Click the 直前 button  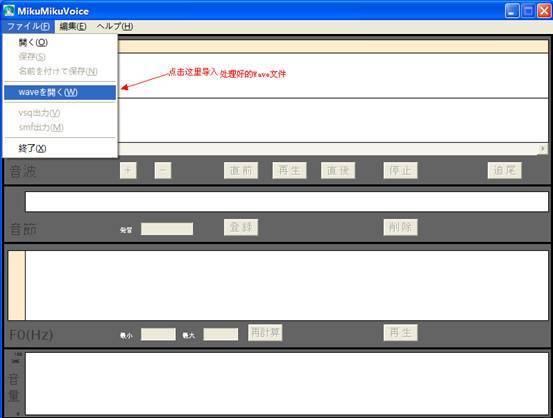click(x=241, y=170)
